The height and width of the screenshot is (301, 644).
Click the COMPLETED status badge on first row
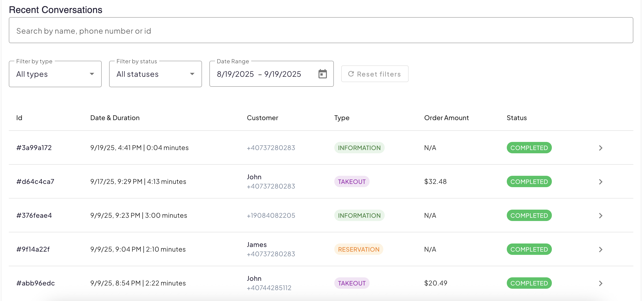click(x=529, y=148)
